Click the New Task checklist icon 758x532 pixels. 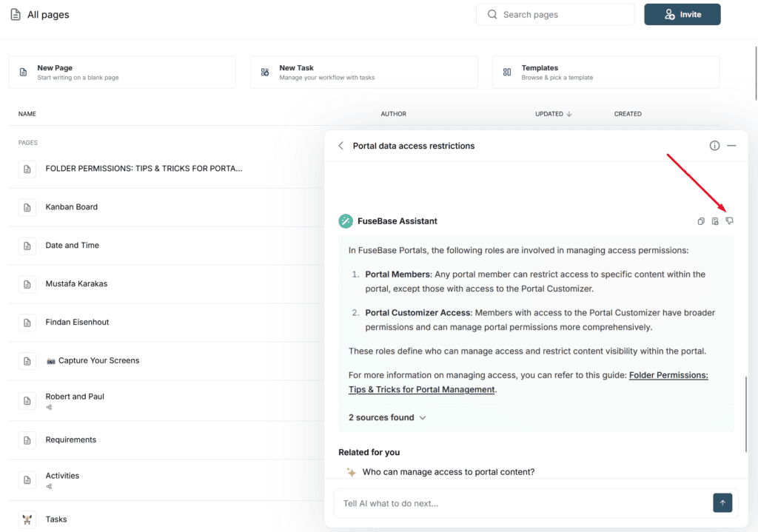(x=265, y=72)
